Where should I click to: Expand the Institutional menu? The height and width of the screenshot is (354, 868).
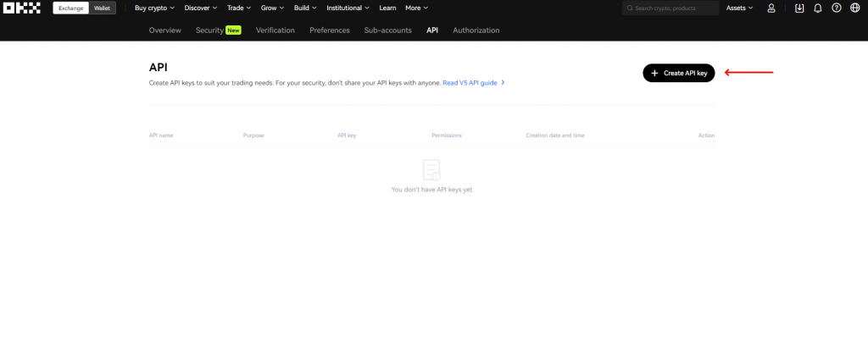coord(348,8)
